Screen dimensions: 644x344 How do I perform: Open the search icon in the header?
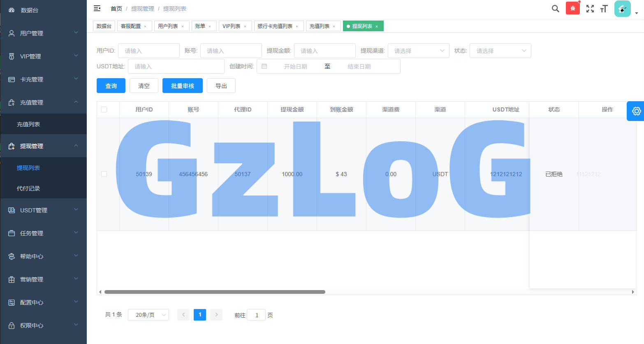[555, 9]
